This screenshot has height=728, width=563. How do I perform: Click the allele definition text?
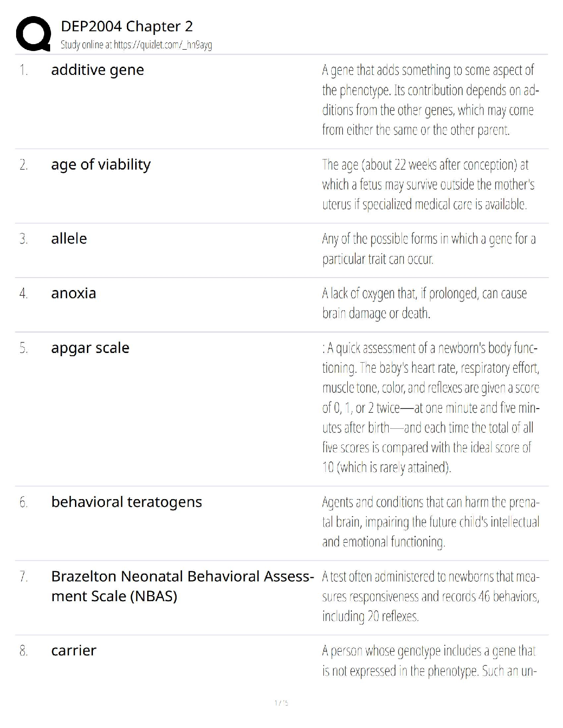click(x=428, y=249)
